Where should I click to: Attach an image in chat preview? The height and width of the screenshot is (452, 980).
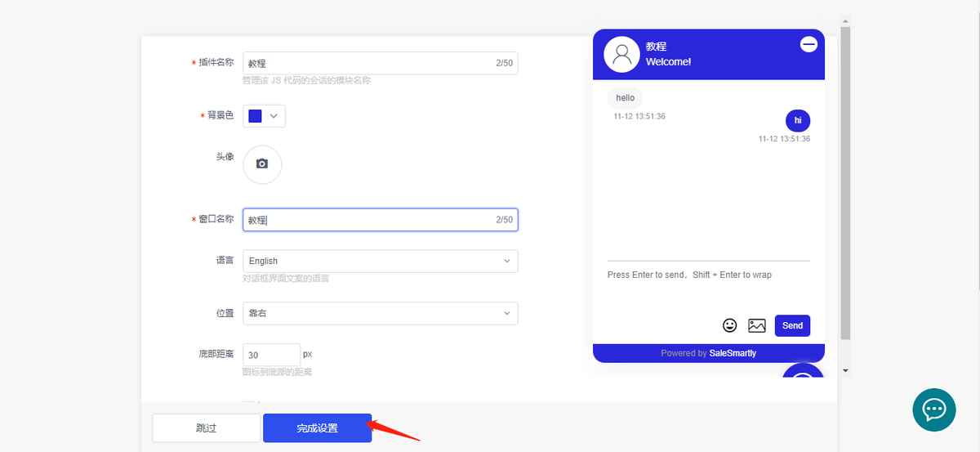coord(757,325)
